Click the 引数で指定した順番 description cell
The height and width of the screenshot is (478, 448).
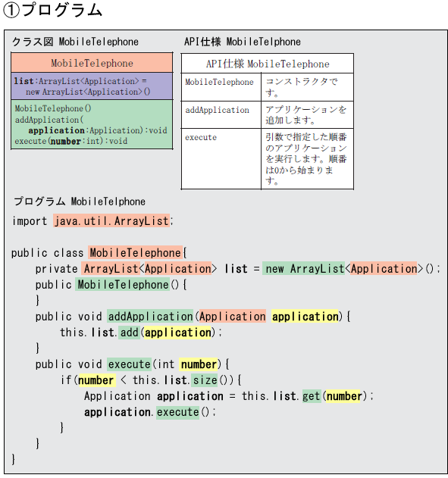click(x=307, y=159)
